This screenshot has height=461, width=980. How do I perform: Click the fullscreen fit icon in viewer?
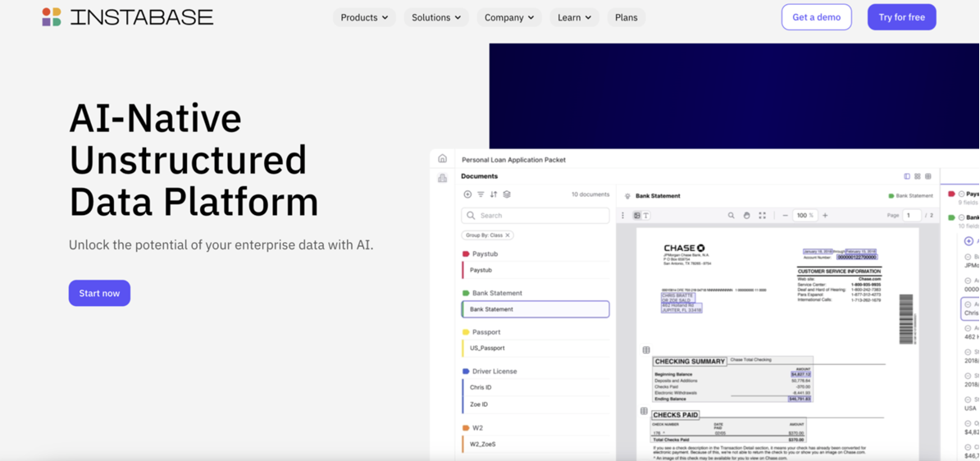click(762, 215)
